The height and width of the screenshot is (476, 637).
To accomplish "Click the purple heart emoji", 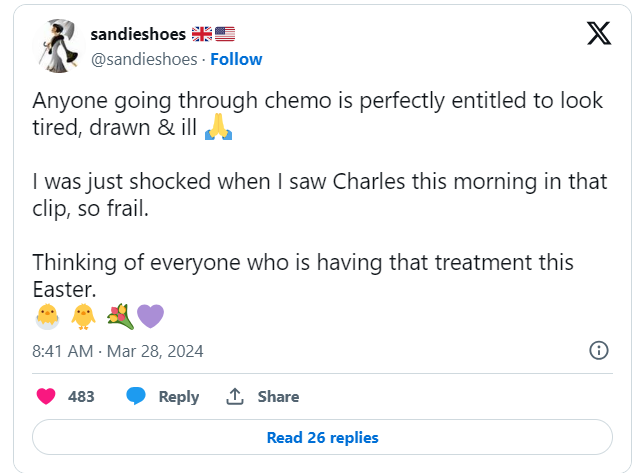I will pos(150,317).
